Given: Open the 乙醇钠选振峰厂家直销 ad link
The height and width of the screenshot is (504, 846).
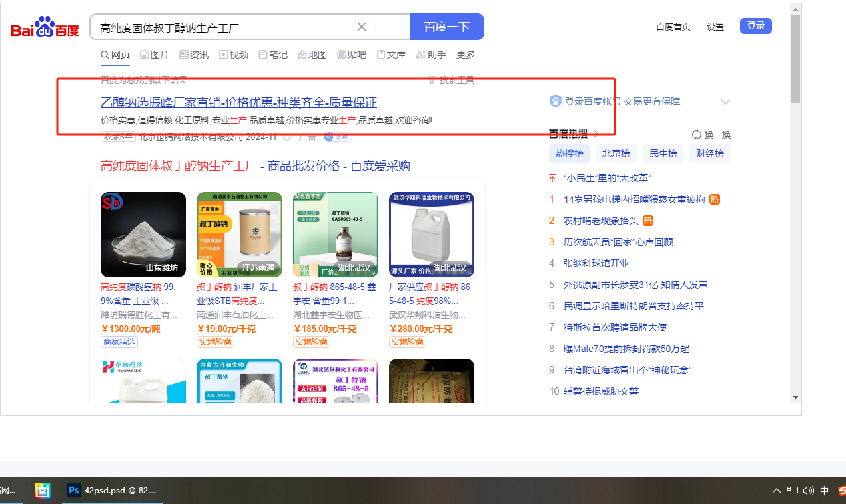Looking at the screenshot, I should tap(239, 102).
